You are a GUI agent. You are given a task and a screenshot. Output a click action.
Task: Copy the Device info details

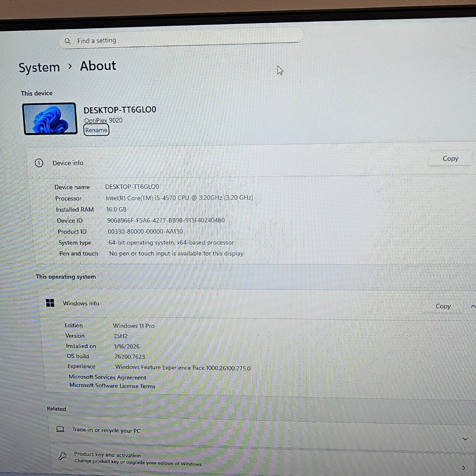click(x=450, y=159)
